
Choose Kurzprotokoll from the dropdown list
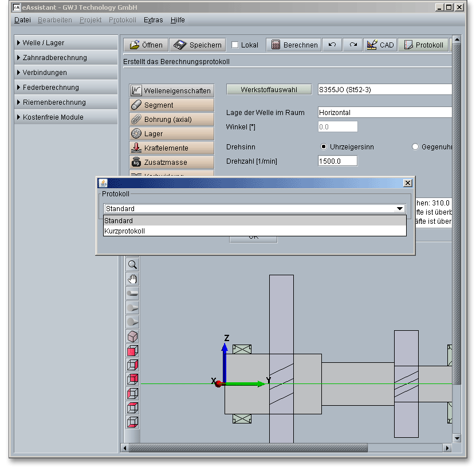[254, 231]
